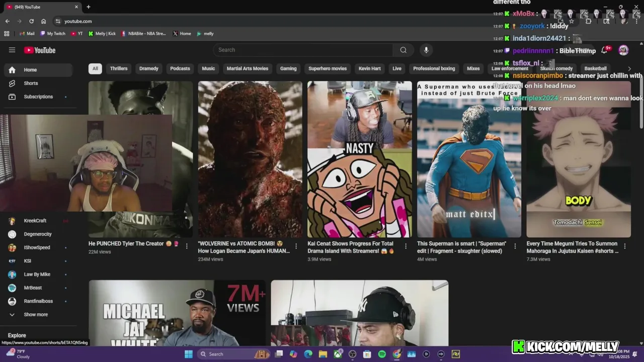Select the Kevin Hart chip
Image resolution: width=644 pixels, height=362 pixels.
(370, 68)
